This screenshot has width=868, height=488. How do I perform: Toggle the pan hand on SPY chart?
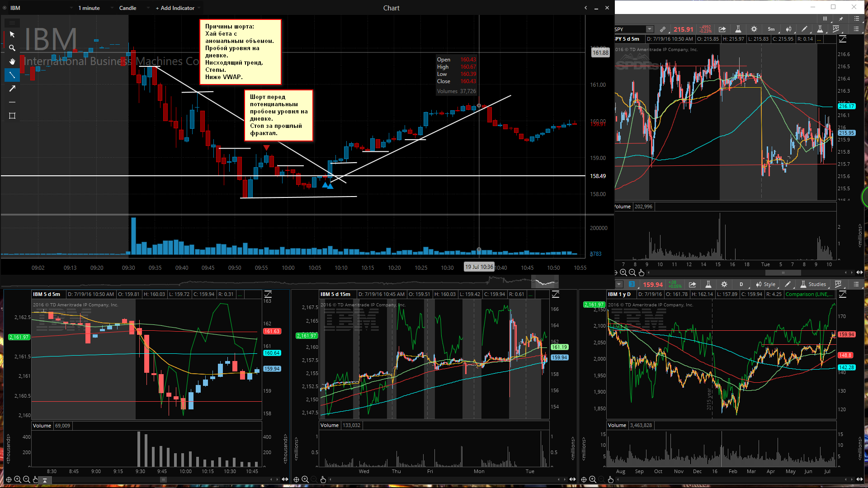tap(642, 272)
